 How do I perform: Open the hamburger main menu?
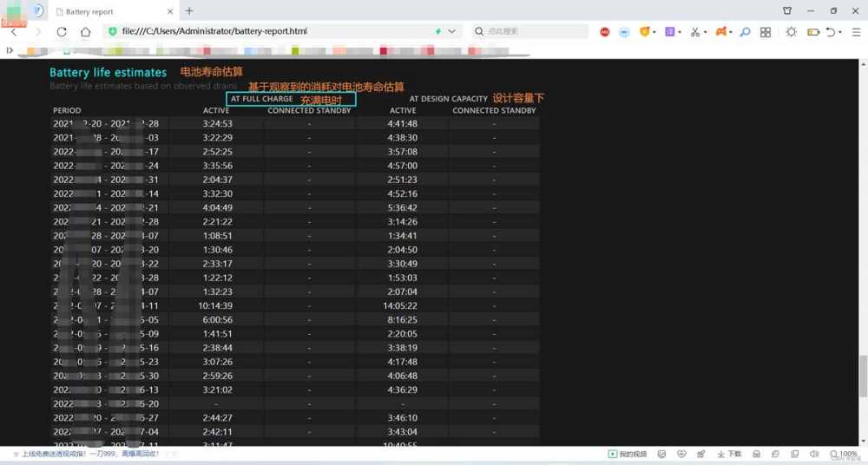click(x=856, y=32)
